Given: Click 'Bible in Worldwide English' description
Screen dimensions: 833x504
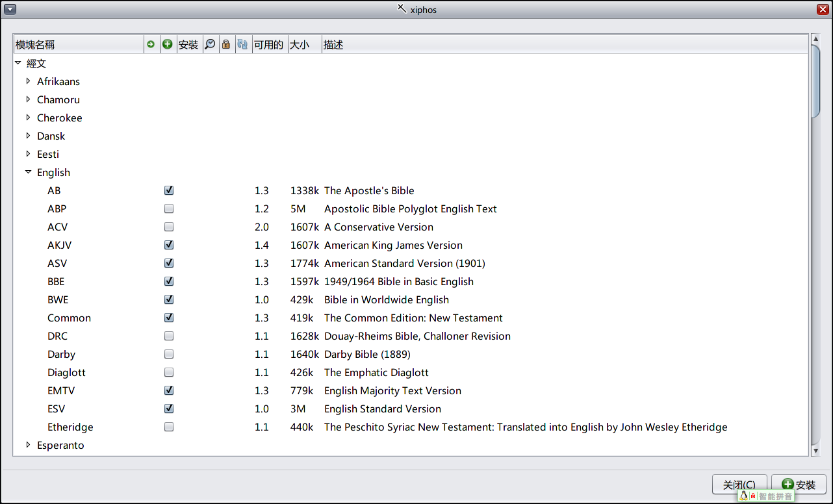Looking at the screenshot, I should tap(387, 299).
